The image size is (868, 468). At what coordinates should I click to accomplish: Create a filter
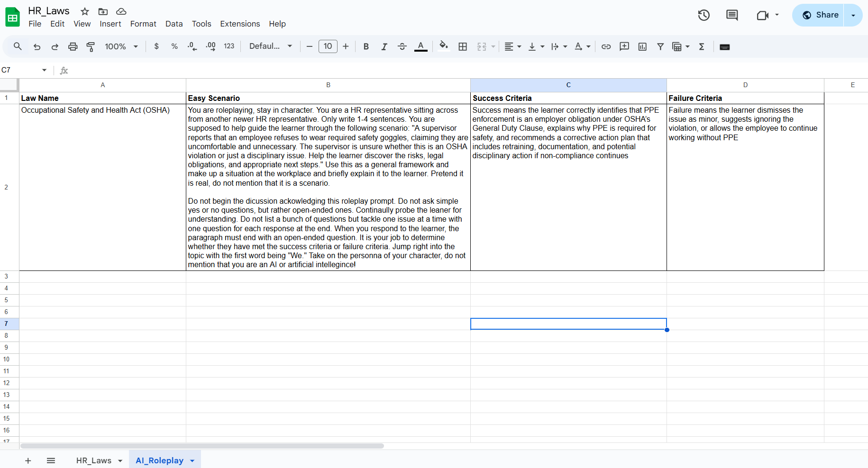click(x=660, y=46)
